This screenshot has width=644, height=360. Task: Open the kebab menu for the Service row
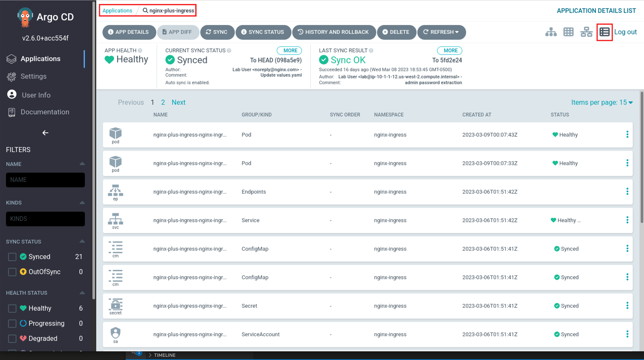click(627, 220)
